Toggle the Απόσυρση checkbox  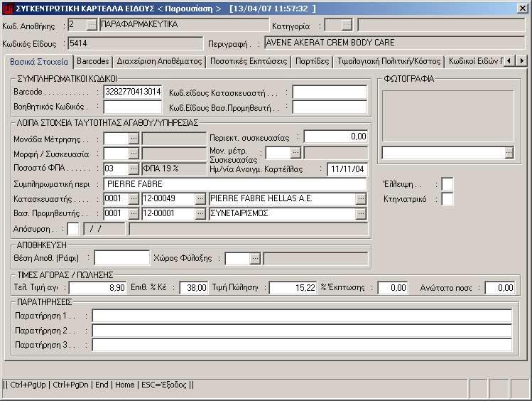pyautogui.click(x=73, y=229)
